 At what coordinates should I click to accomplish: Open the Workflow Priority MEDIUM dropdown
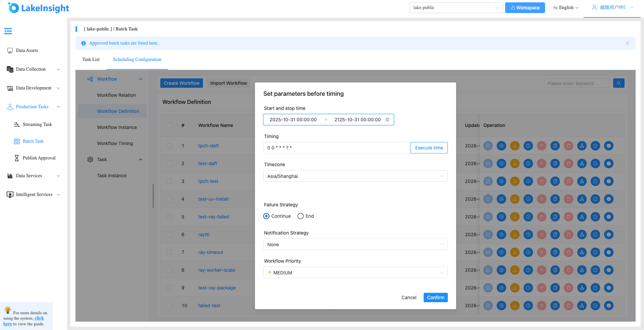355,272
